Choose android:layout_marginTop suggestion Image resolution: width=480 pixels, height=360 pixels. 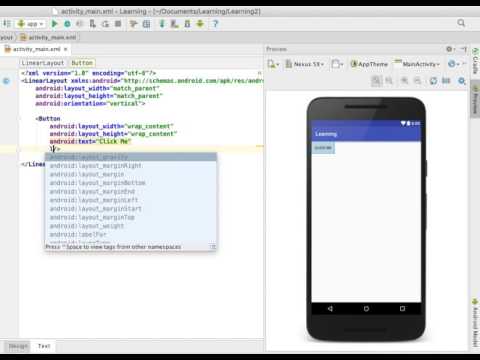131,217
